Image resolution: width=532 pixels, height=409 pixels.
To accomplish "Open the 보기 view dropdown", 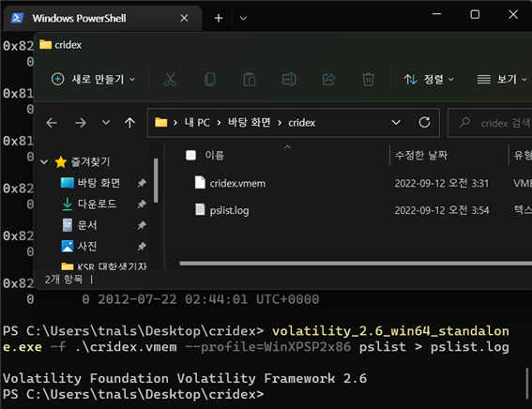I will (x=502, y=80).
